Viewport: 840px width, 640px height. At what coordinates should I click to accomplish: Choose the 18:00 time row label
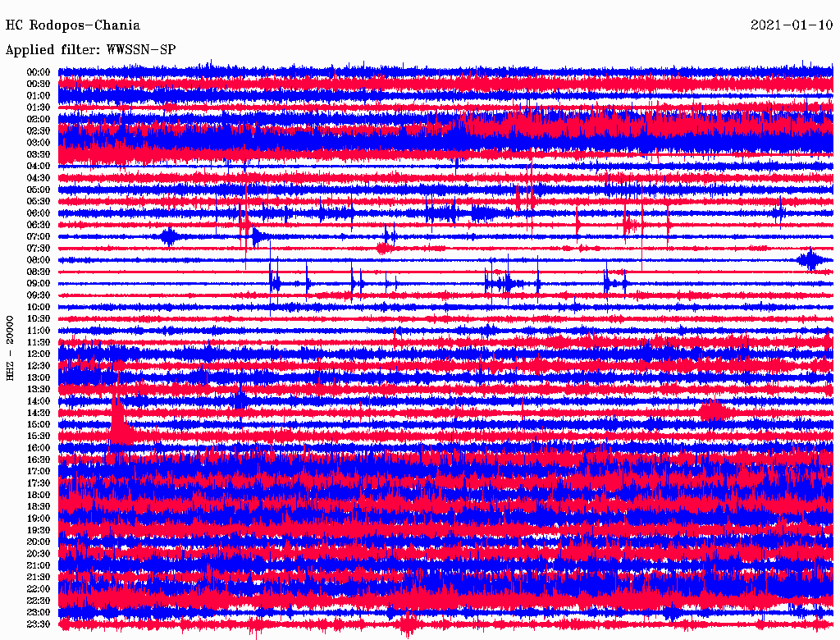39,495
